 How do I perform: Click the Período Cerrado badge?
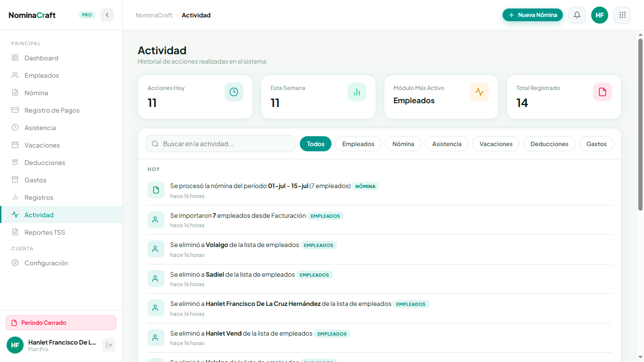(x=61, y=323)
